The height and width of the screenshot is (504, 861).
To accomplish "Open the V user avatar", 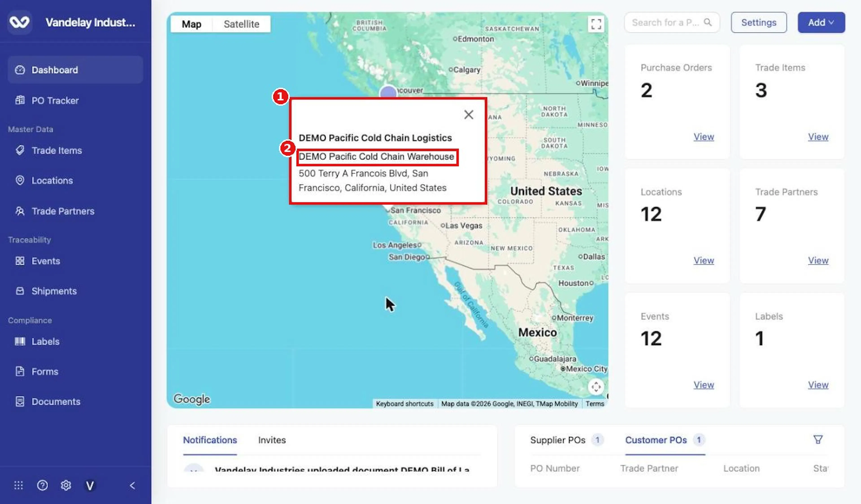I will [x=90, y=485].
